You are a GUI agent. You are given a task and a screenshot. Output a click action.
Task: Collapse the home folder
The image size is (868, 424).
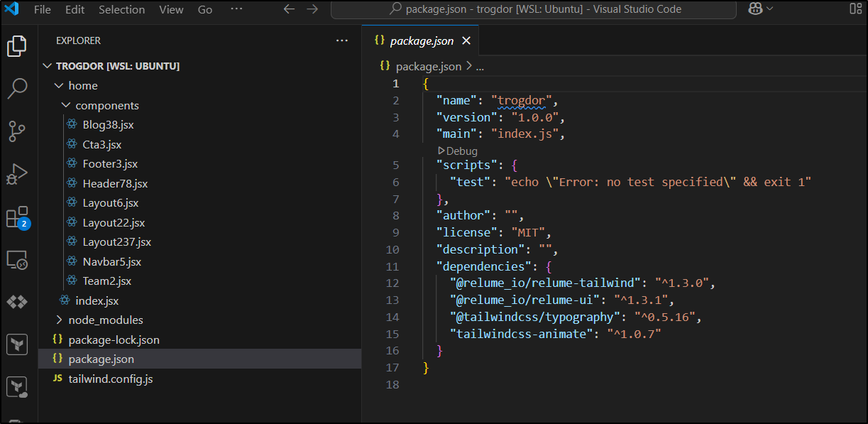59,86
